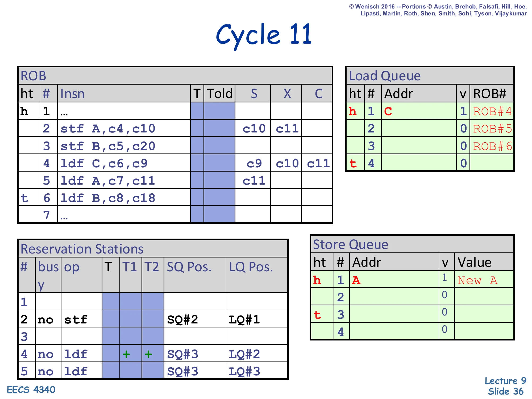This screenshot has height=399, width=532.
Task: Click 'LQ#1' in reservation station 2
Action: pyautogui.click(x=244, y=319)
